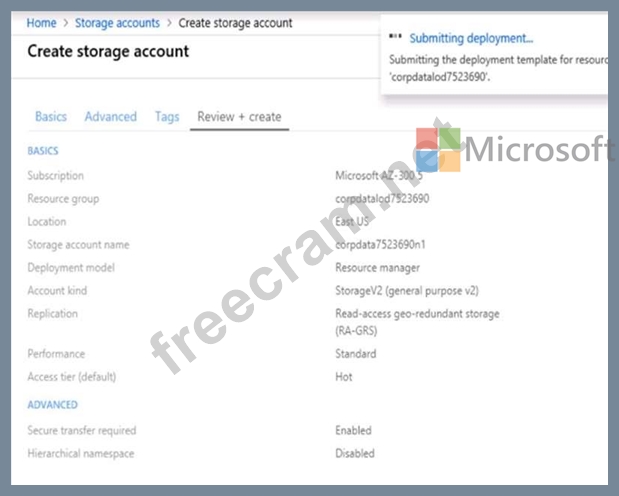Image resolution: width=619 pixels, height=496 pixels.
Task: Click the Resource group label
Action: (x=63, y=199)
